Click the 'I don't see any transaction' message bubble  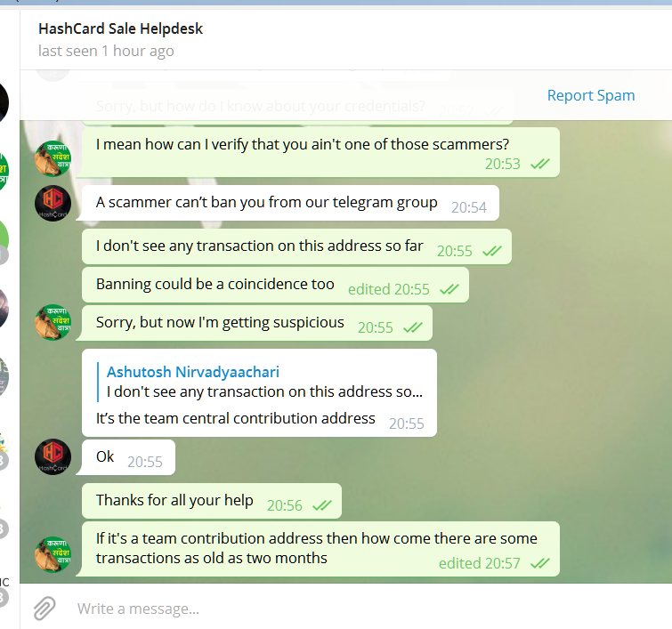[296, 246]
